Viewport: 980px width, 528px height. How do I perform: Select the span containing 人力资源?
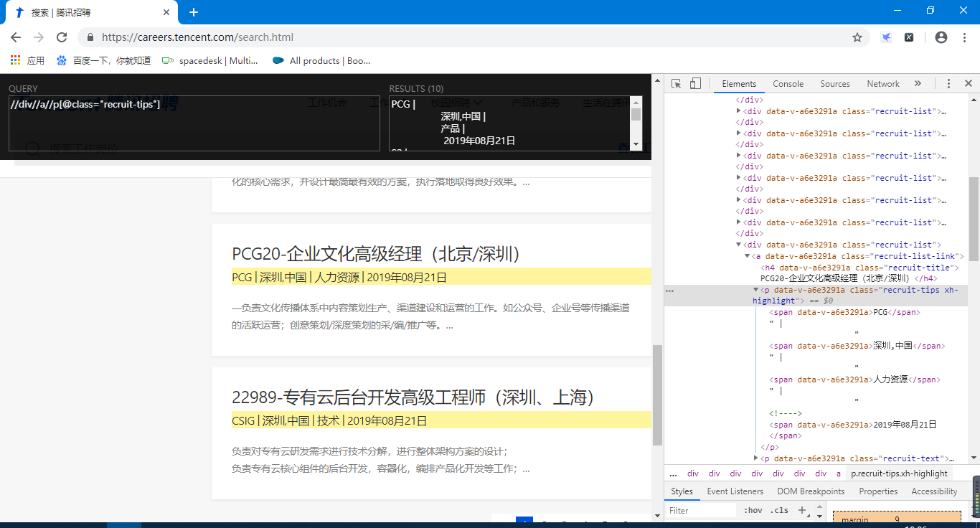[x=854, y=379]
